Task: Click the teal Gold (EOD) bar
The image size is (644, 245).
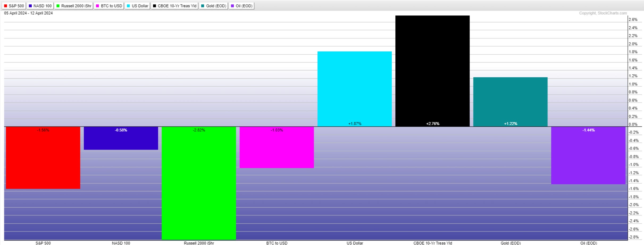Action: 511,102
